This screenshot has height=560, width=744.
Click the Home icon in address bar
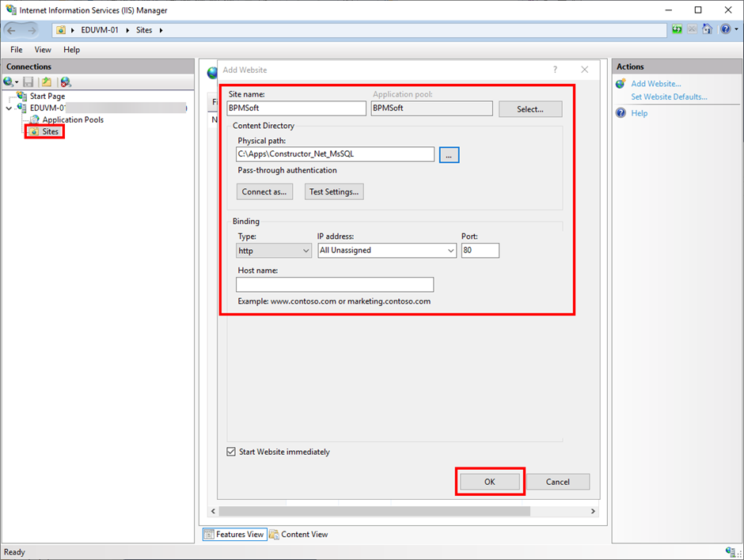[x=707, y=29]
